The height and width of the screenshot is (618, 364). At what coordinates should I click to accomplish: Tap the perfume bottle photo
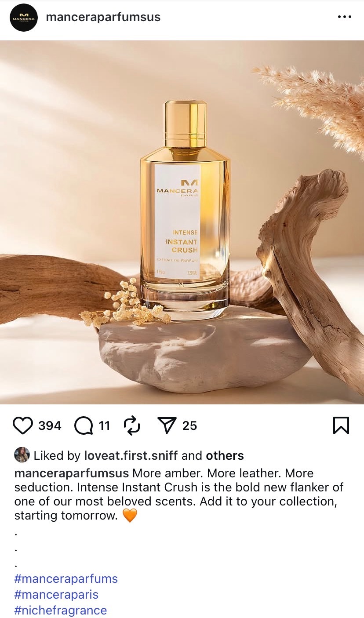tap(182, 222)
